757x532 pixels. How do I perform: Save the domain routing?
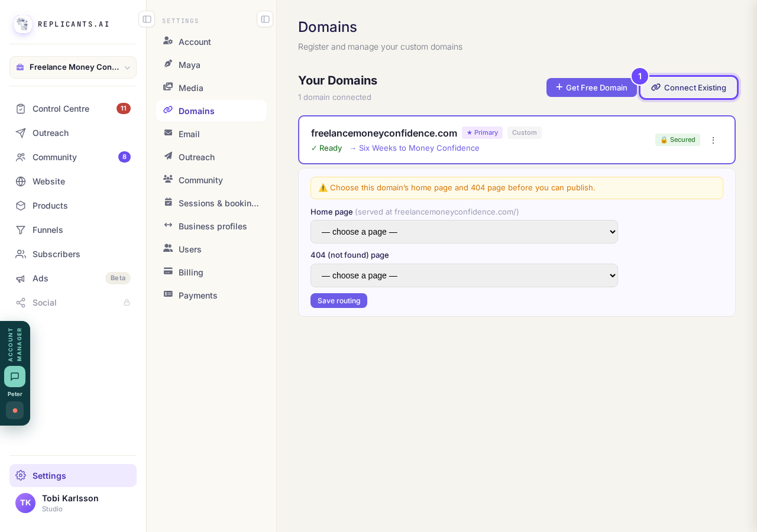339,300
